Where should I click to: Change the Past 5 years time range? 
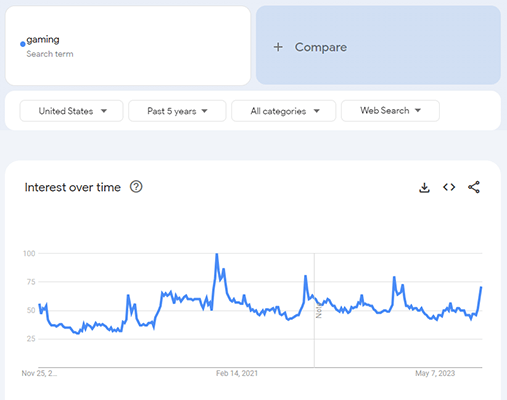click(x=177, y=111)
